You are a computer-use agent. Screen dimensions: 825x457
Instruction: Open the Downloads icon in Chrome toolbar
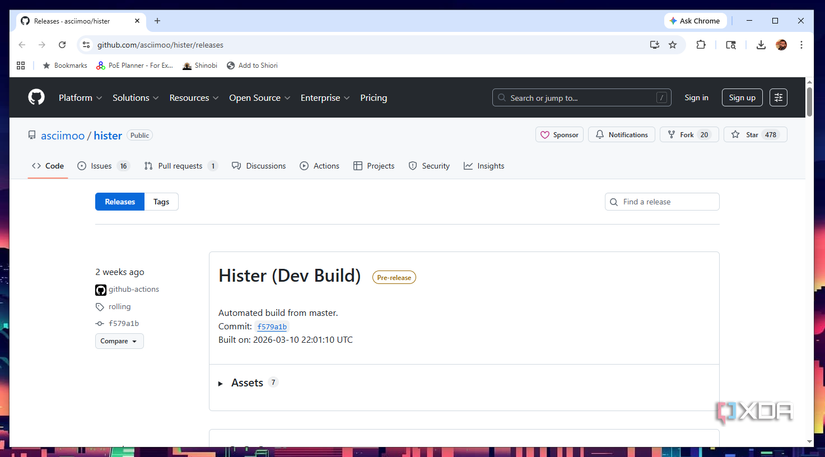[x=761, y=45]
